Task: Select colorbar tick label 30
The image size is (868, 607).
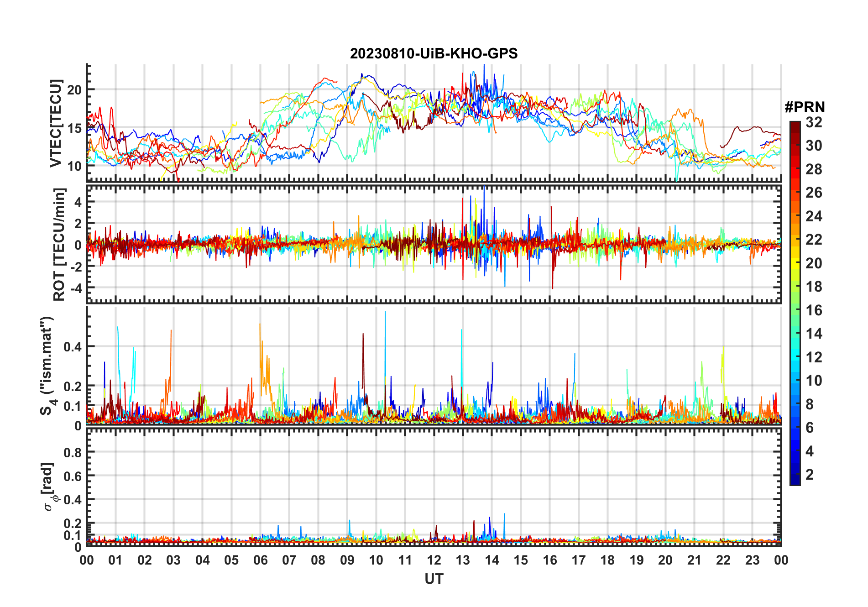Action: pyautogui.click(x=814, y=146)
